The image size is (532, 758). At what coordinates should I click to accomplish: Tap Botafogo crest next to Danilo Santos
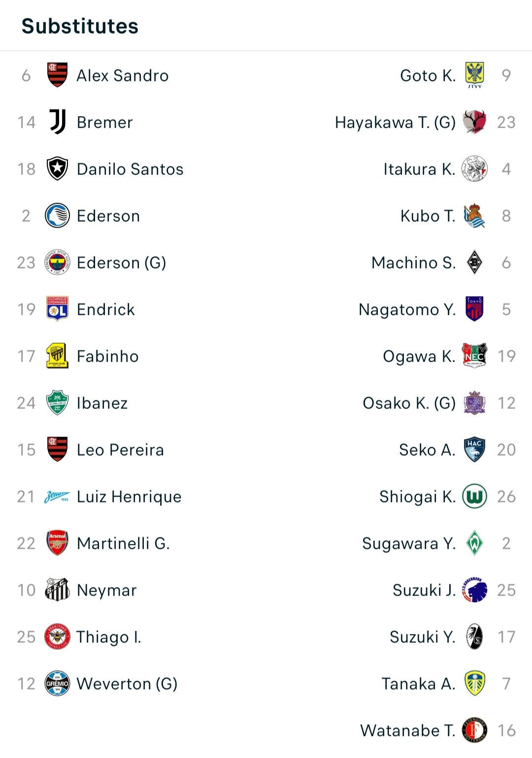57,169
